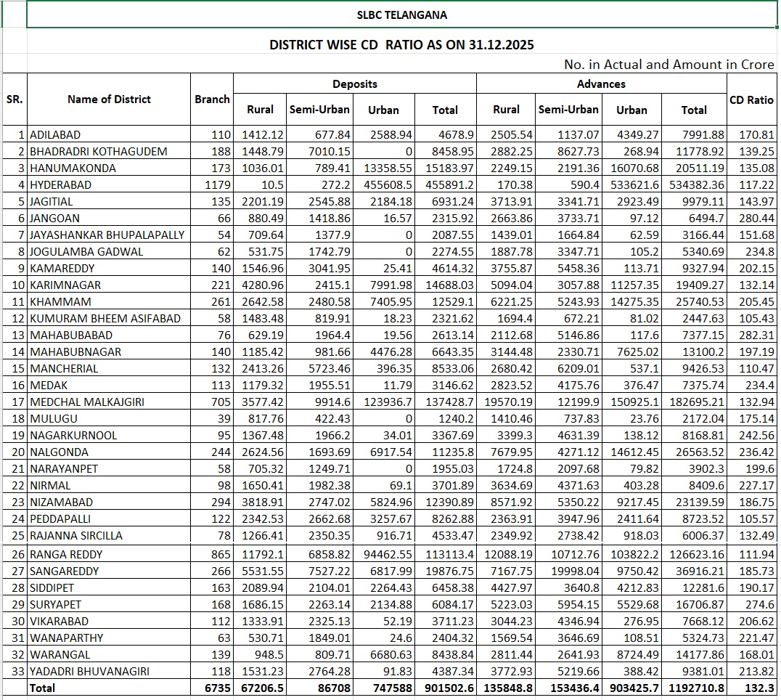Click the Name of District column header
The image size is (781, 700).
(x=109, y=99)
